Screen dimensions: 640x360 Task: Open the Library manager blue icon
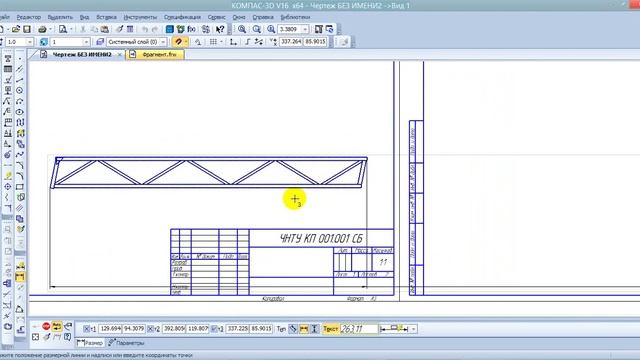coord(169,29)
